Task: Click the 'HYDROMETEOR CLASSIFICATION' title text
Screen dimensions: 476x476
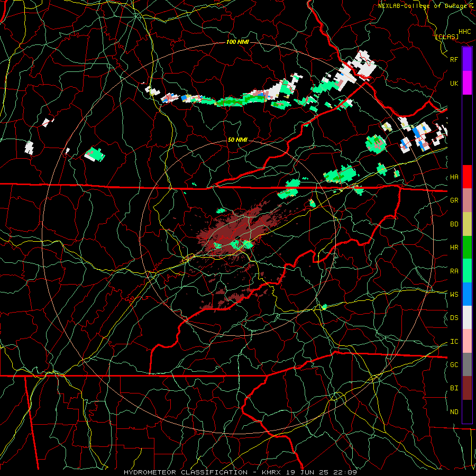Action: tap(186, 472)
